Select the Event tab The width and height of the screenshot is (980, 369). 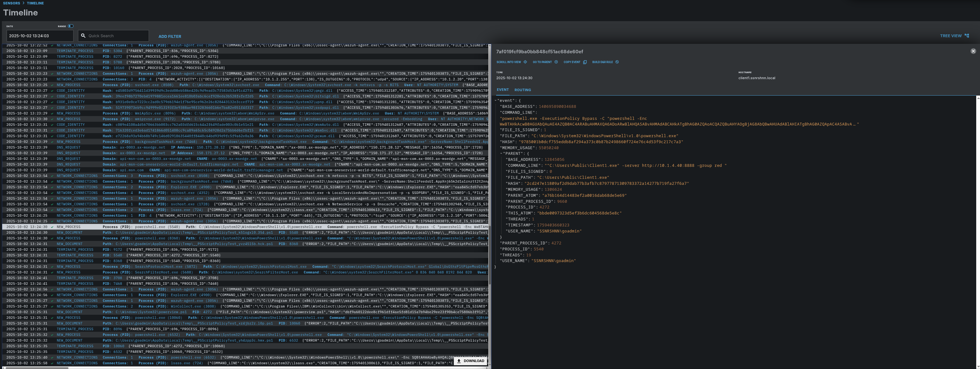pyautogui.click(x=502, y=90)
